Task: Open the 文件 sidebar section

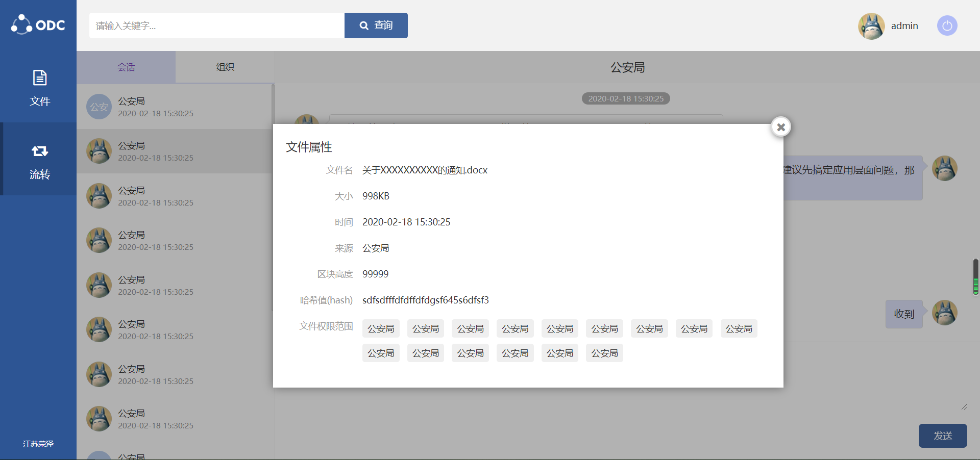Action: click(39, 88)
